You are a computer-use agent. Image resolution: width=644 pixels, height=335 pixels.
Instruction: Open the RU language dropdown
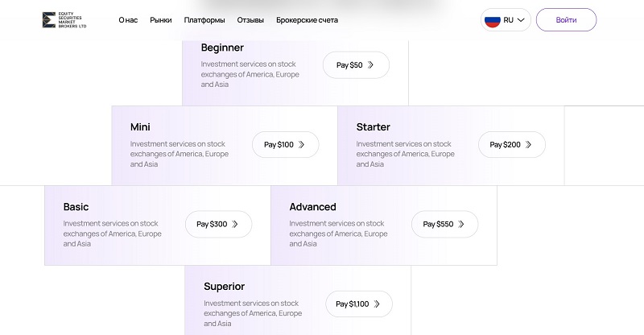pos(508,19)
